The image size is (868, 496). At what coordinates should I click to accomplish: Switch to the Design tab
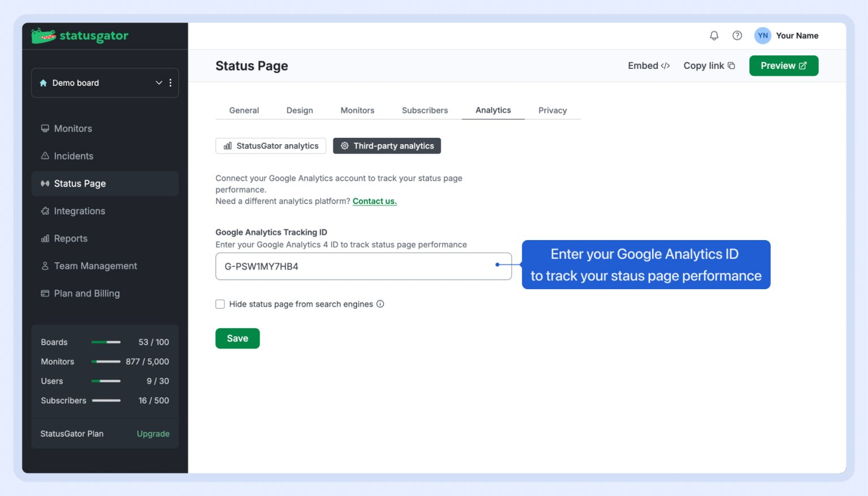(300, 110)
